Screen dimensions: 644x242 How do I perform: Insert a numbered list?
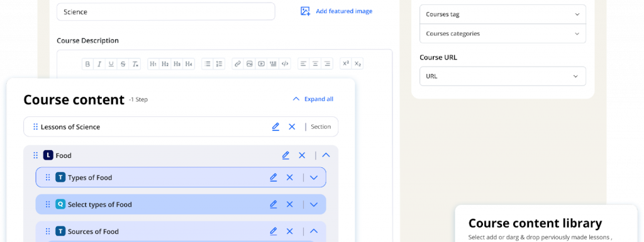click(219, 64)
